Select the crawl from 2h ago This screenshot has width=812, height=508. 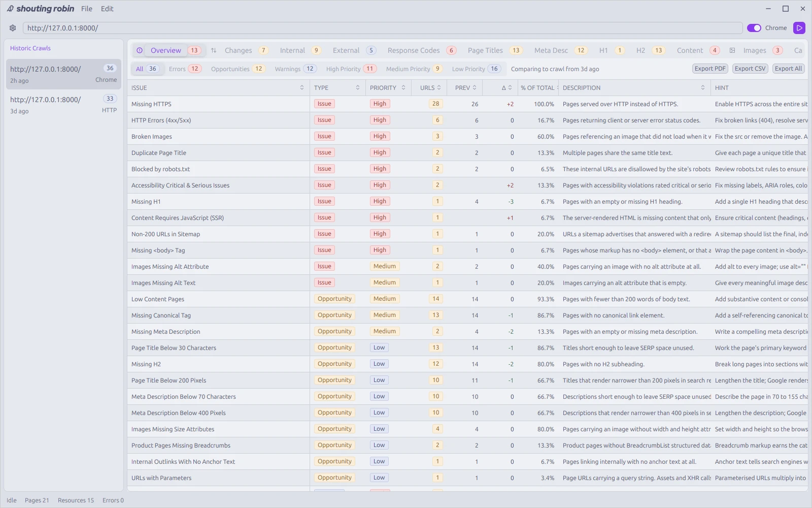(x=63, y=74)
